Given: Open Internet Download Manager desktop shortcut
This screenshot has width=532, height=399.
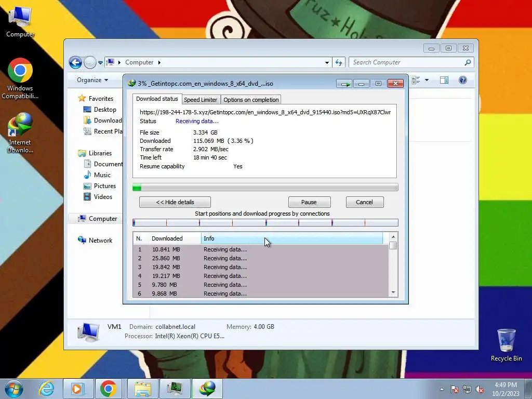Looking at the screenshot, I should 20,132.
